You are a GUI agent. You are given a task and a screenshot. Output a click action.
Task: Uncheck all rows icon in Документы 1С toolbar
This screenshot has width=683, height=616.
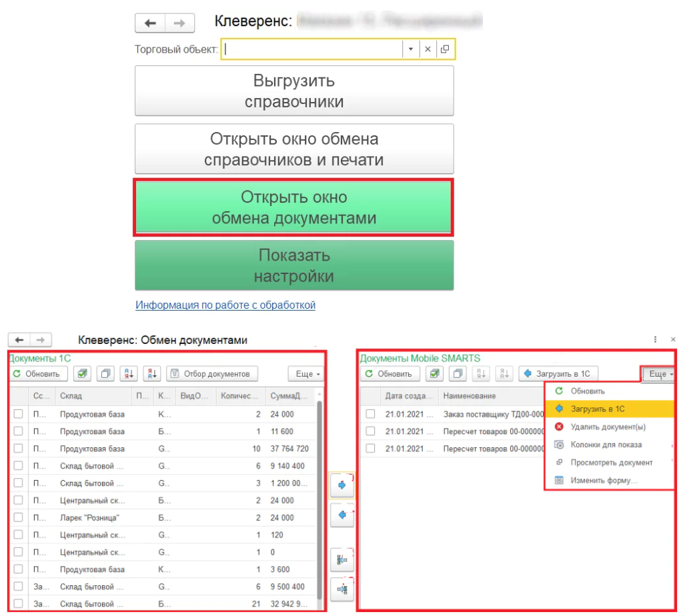tap(105, 373)
